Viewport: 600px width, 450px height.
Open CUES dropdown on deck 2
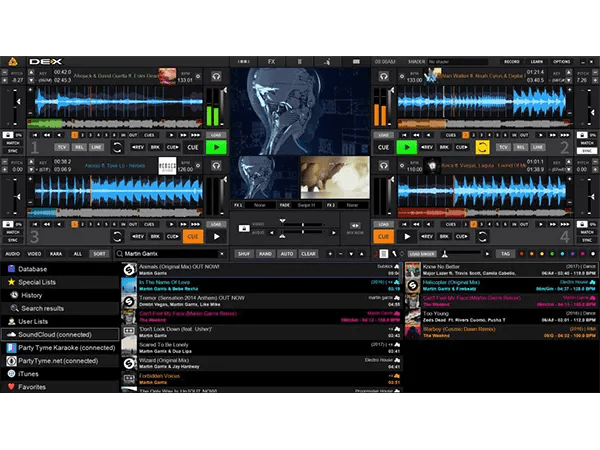(451, 135)
